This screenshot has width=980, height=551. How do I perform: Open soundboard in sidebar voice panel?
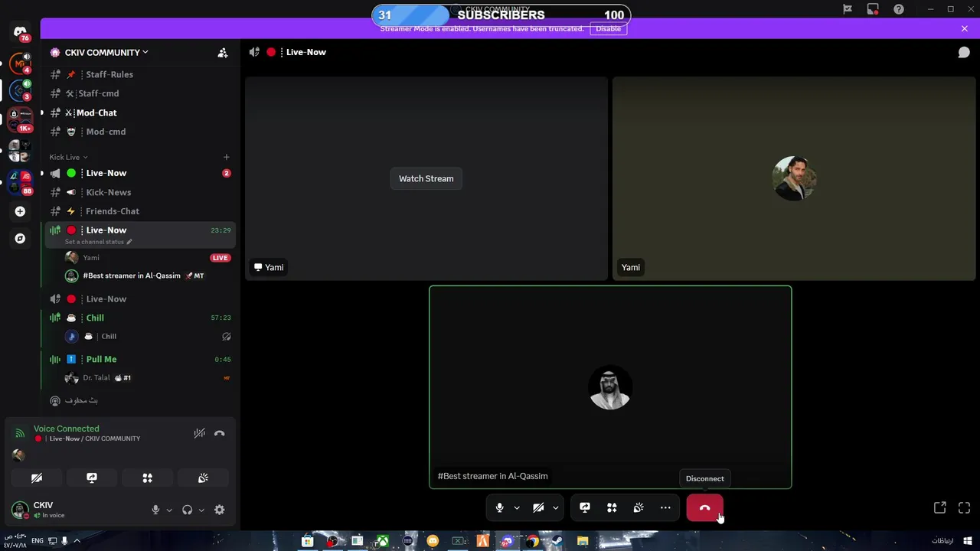[203, 478]
